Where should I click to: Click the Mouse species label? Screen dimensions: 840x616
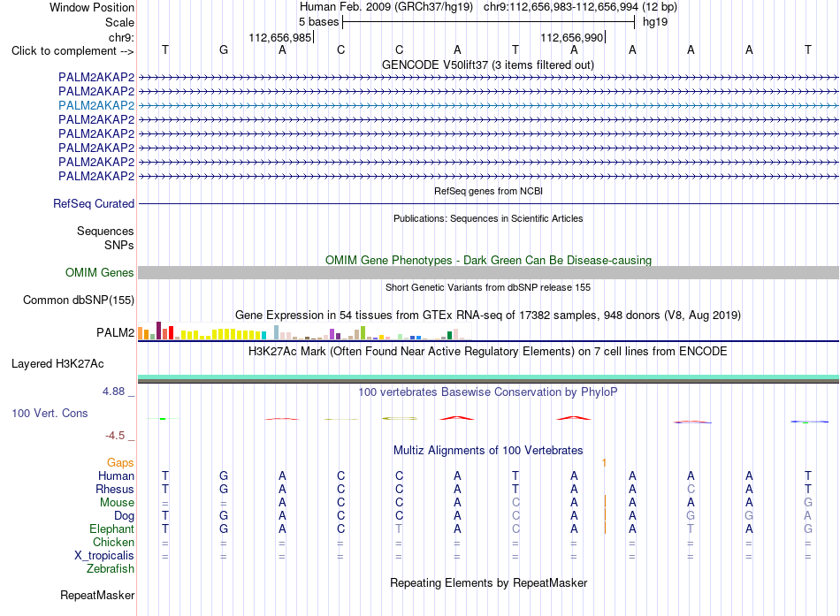click(117, 503)
